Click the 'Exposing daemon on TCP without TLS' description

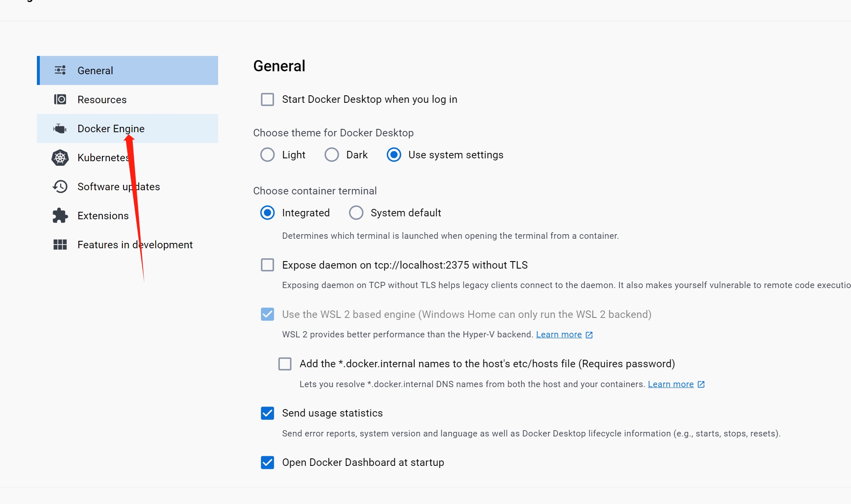567,285
